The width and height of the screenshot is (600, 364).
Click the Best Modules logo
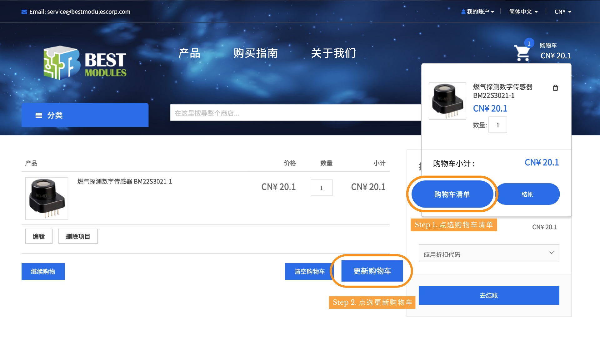pos(85,62)
